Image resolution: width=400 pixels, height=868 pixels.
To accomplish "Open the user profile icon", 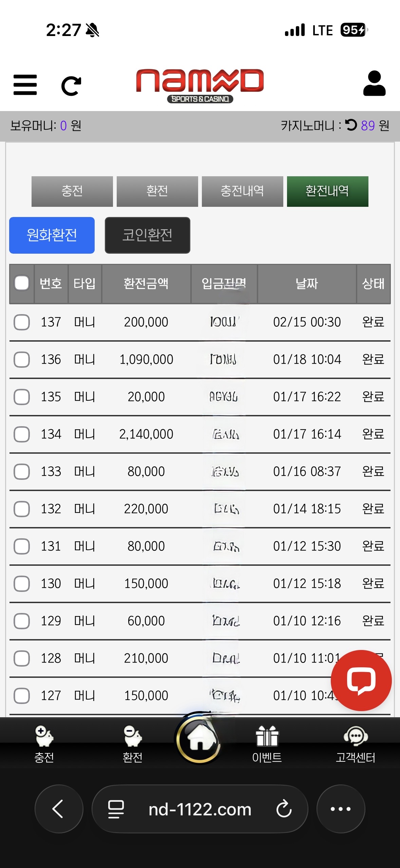I will pos(374,84).
